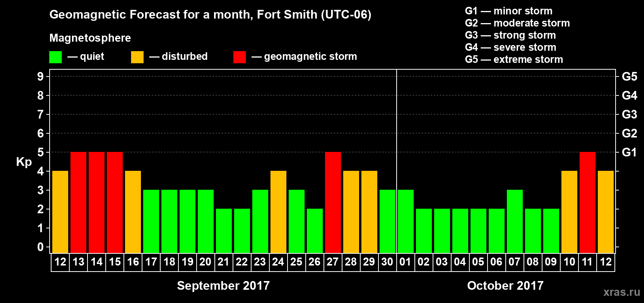Click the green bar for October 07
The height and width of the screenshot is (303, 644).
(515, 222)
